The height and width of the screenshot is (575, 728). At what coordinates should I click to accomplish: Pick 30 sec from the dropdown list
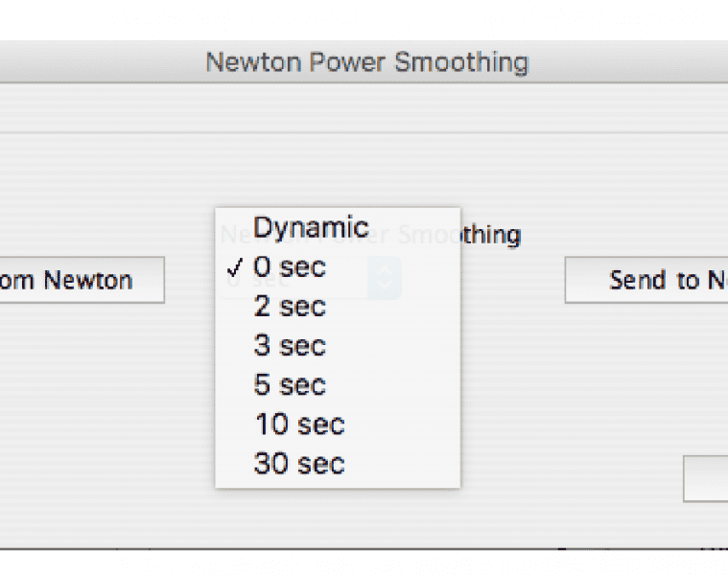point(299,464)
